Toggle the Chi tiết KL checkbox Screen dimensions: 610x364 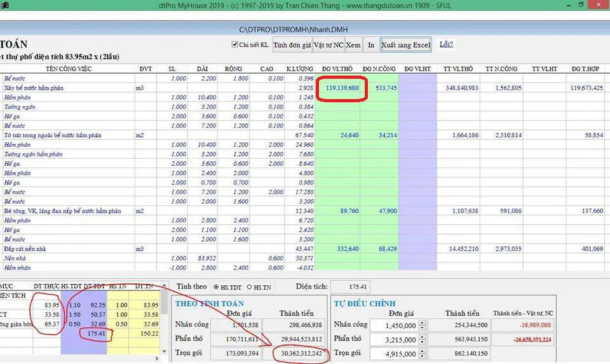click(x=236, y=45)
